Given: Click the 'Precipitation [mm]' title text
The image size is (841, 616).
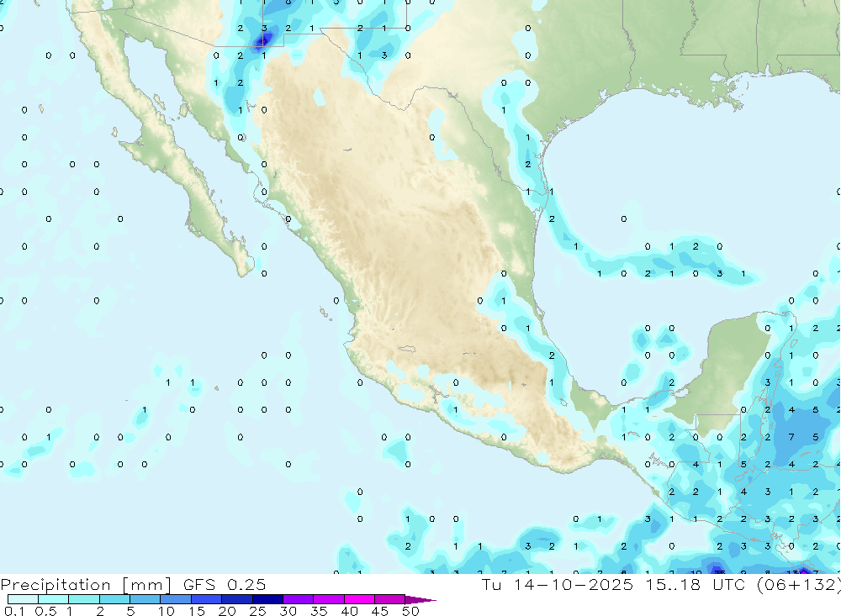Looking at the screenshot, I should pyautogui.click(x=86, y=585).
